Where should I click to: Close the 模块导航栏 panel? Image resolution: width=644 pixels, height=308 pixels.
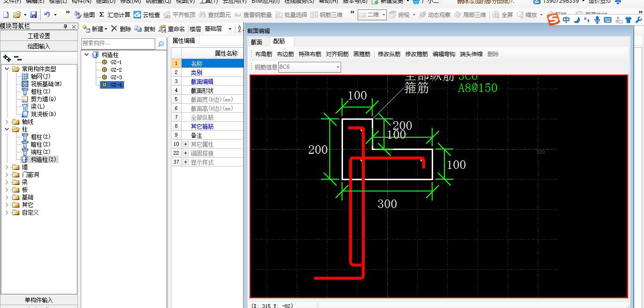click(74, 26)
